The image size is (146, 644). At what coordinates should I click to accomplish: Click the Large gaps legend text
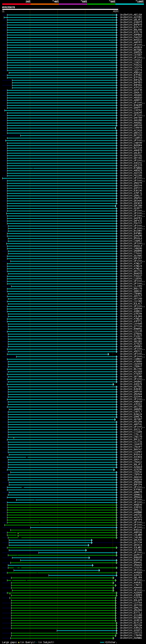tap(28, 642)
